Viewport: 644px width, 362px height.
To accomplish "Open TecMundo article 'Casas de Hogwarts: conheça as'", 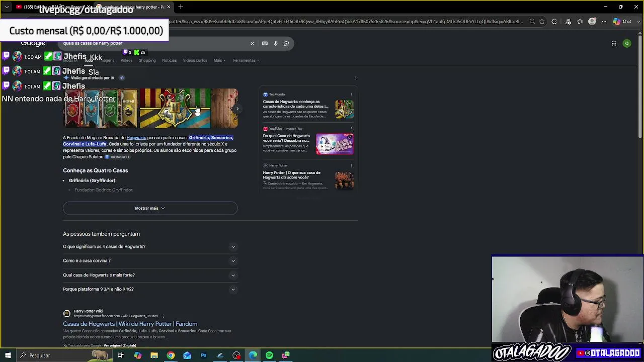I will tap(295, 104).
